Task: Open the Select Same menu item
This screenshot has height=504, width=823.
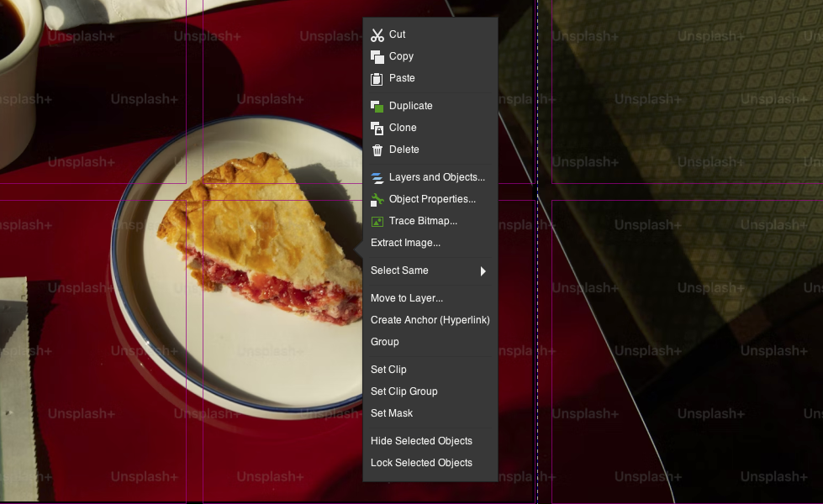Action: (430, 270)
